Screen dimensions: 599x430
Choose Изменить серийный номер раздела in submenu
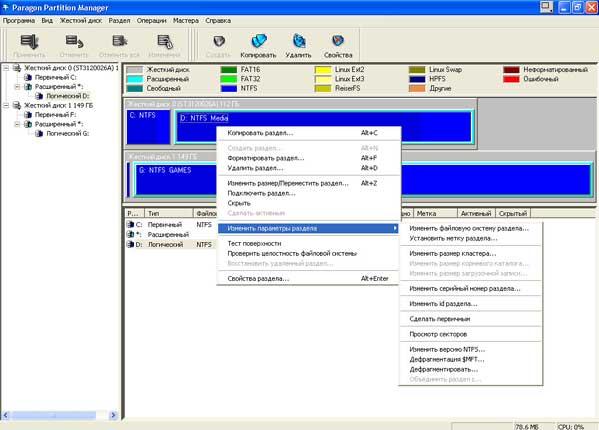pyautogui.click(x=470, y=289)
